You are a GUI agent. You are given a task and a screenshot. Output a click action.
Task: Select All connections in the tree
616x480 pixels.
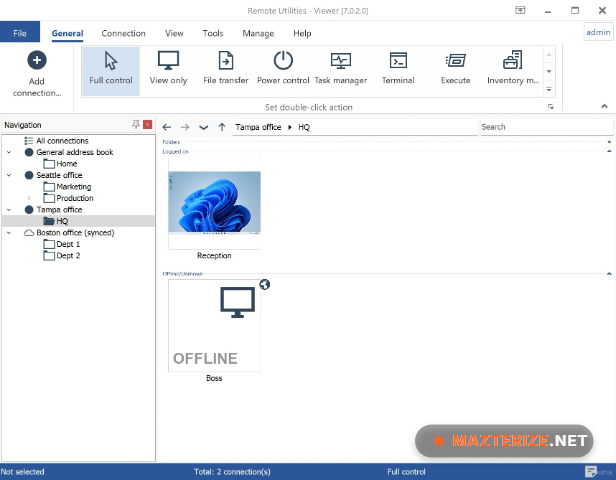pyautogui.click(x=62, y=141)
